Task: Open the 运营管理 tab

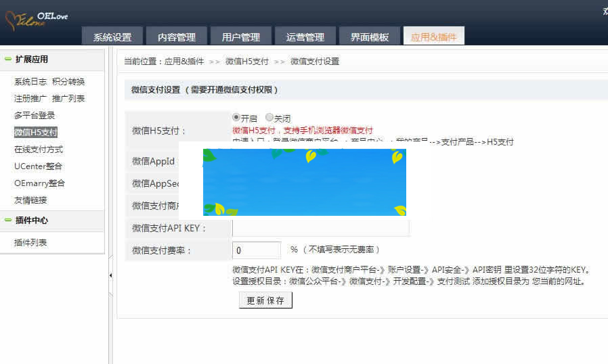Action: click(305, 37)
